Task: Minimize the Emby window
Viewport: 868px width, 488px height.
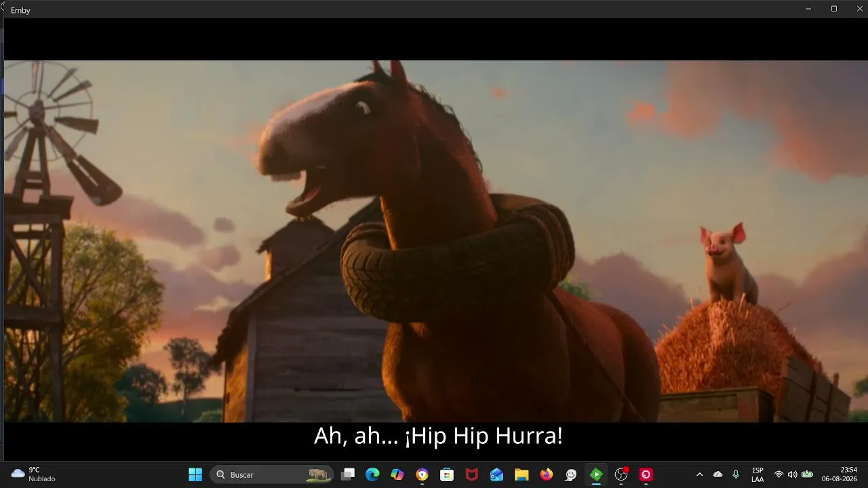Action: 808,9
